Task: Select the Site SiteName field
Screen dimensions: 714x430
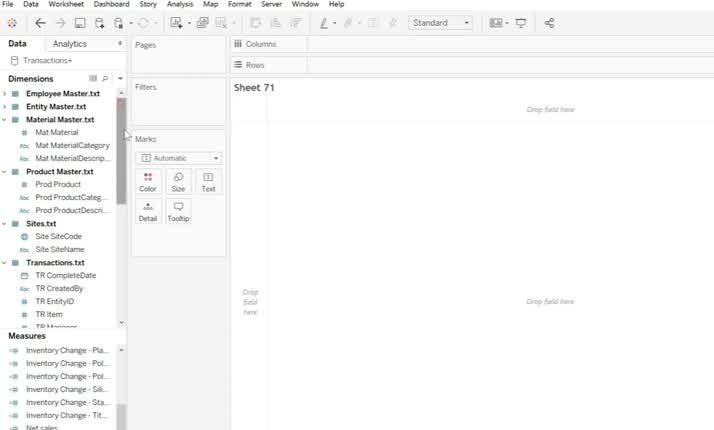Action: (59, 249)
